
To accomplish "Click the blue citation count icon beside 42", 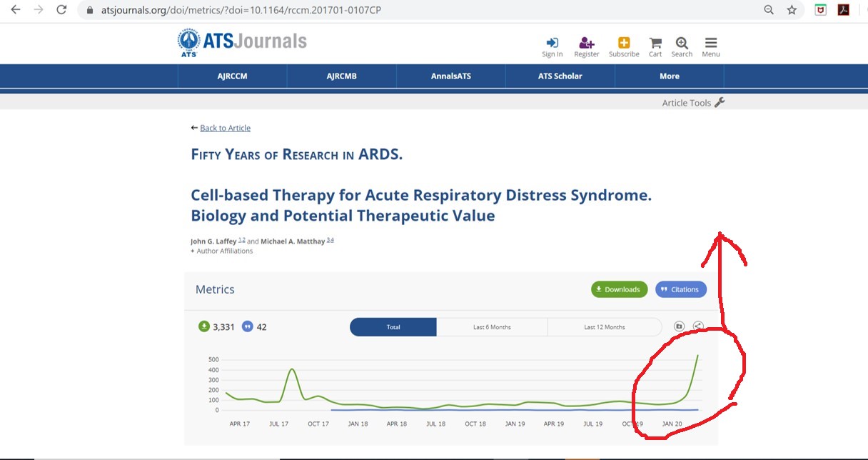I will click(248, 327).
